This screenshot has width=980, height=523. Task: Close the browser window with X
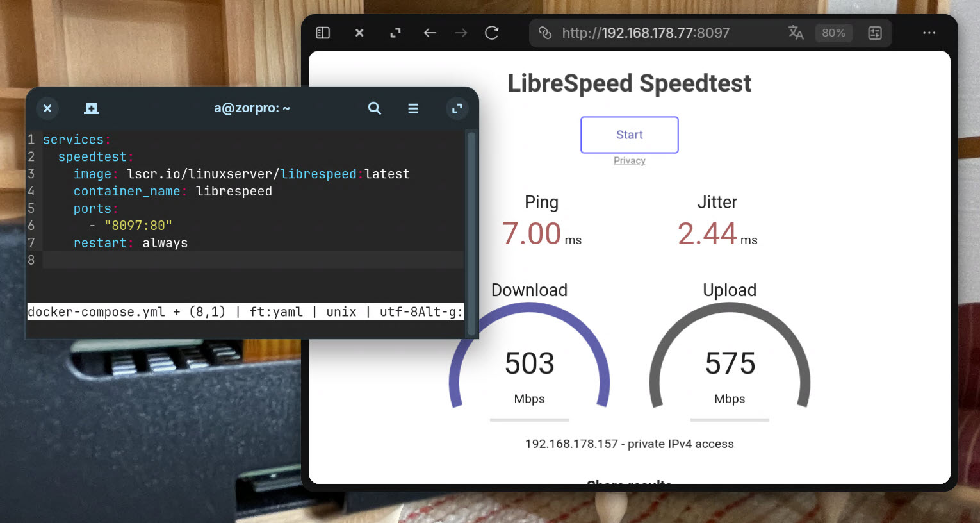359,33
